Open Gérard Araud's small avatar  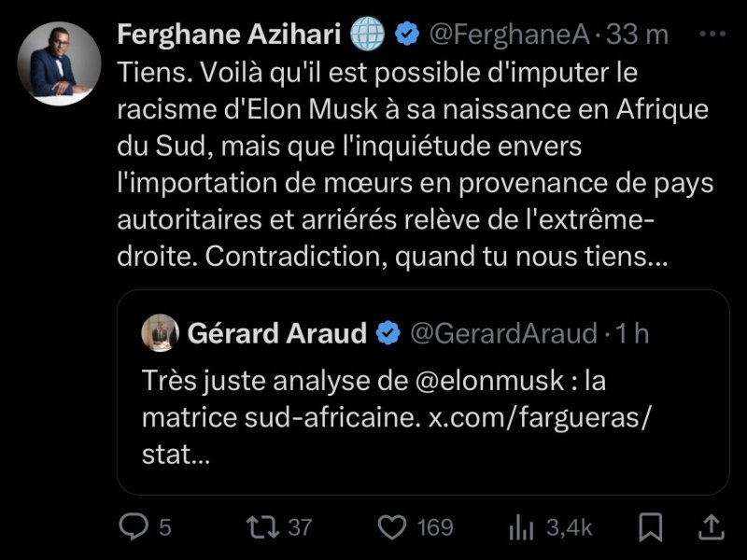pyautogui.click(x=159, y=333)
